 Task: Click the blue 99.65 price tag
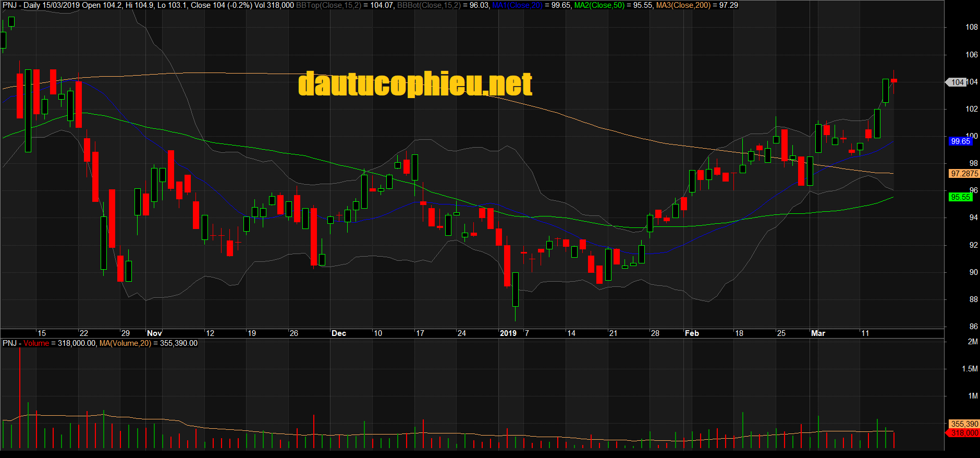tap(960, 141)
